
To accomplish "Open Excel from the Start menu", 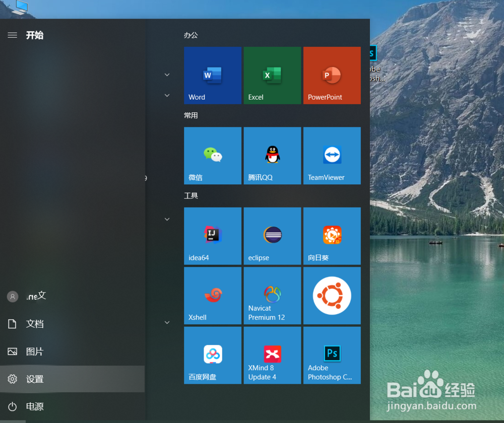I will tap(272, 76).
